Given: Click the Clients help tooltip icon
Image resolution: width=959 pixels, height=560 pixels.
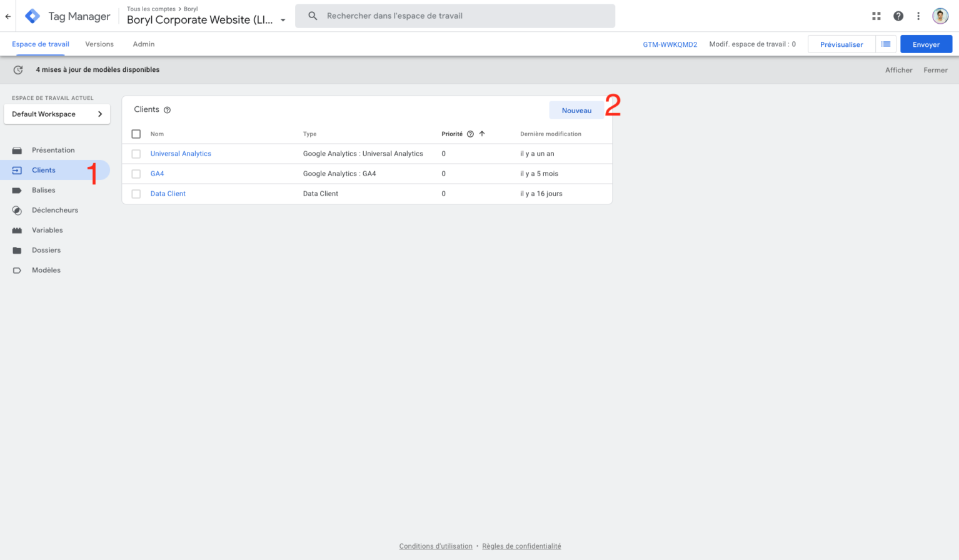Looking at the screenshot, I should click(167, 109).
